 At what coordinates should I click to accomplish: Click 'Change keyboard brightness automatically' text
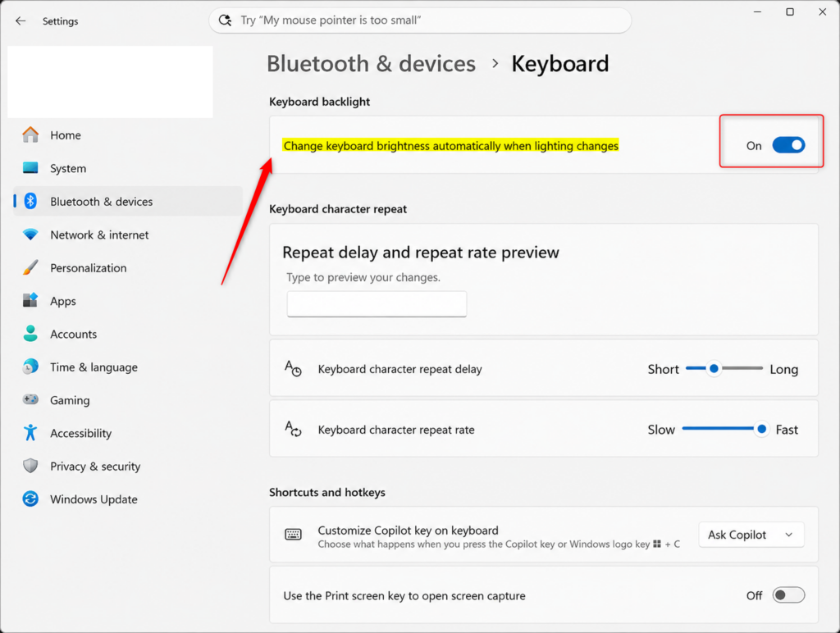tap(450, 146)
